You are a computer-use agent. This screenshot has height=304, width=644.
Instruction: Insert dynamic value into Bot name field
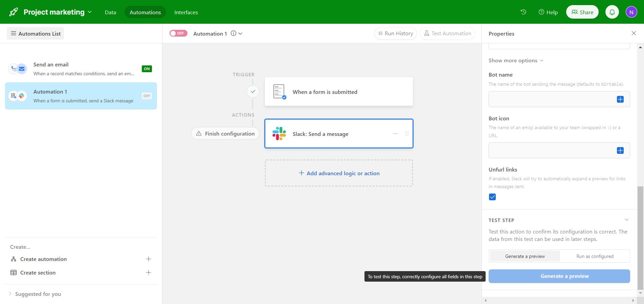point(620,99)
